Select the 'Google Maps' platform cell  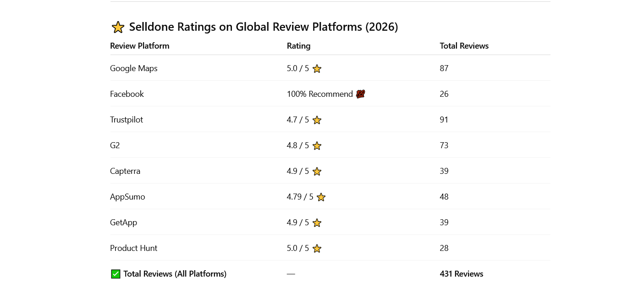134,68
